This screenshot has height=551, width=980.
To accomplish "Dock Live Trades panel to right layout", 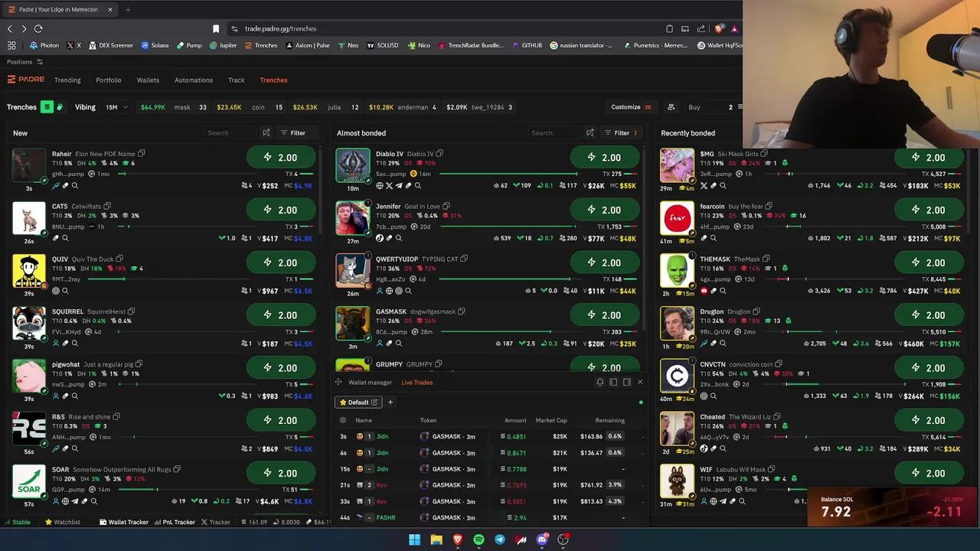I will (627, 383).
